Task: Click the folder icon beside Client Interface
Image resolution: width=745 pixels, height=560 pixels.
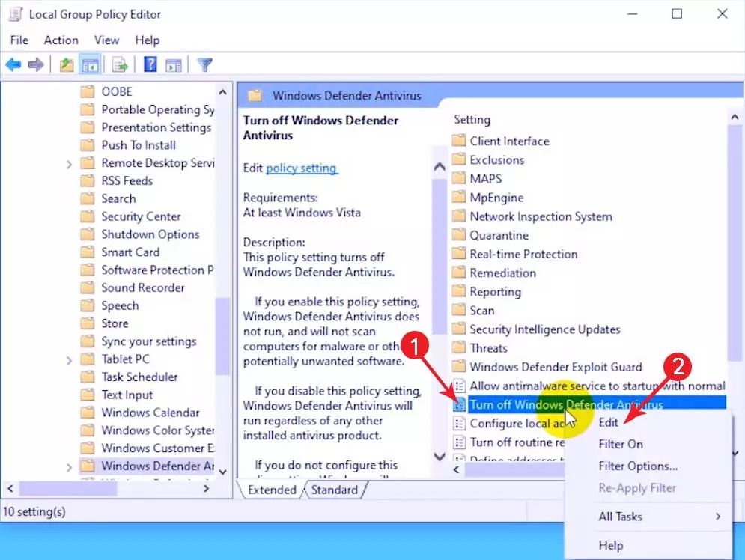Action: tap(458, 141)
